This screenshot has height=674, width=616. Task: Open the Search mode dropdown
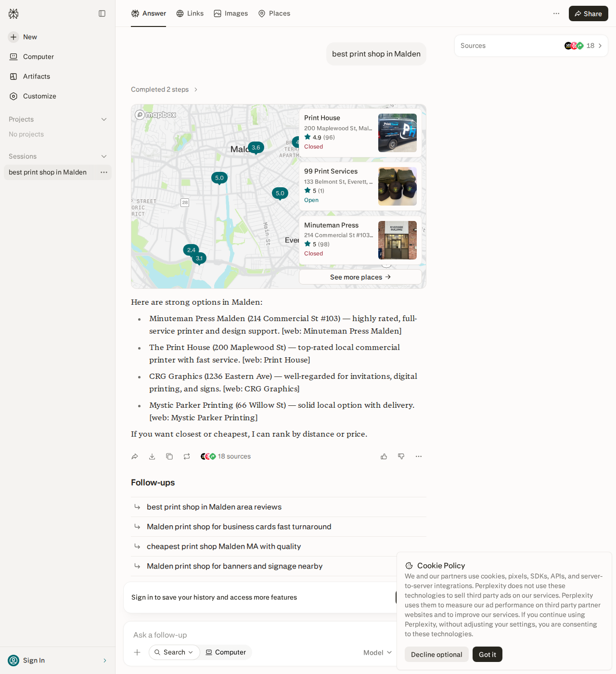174,652
